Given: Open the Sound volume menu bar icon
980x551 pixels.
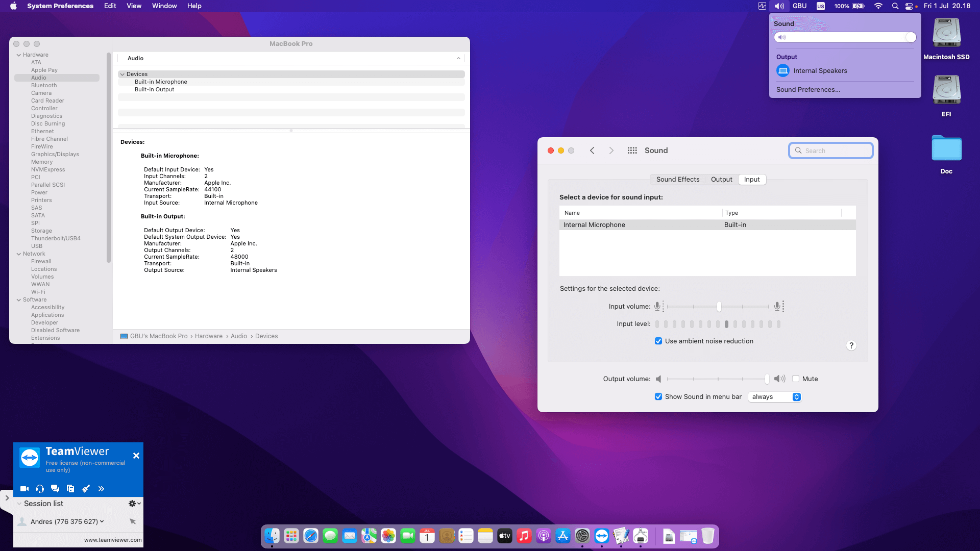Looking at the screenshot, I should tap(779, 6).
